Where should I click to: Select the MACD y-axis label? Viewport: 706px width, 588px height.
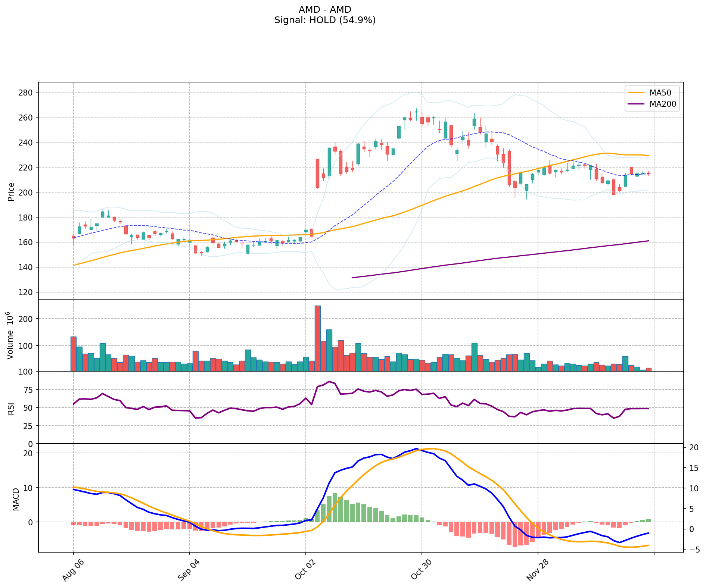[x=16, y=499]
